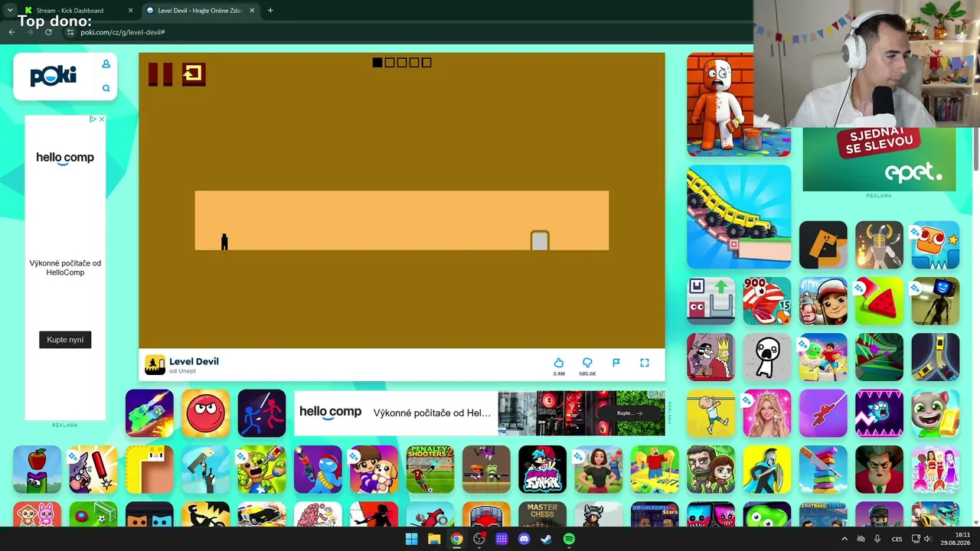Open the Poki search icon
This screenshot has height=551, width=980.
point(106,88)
